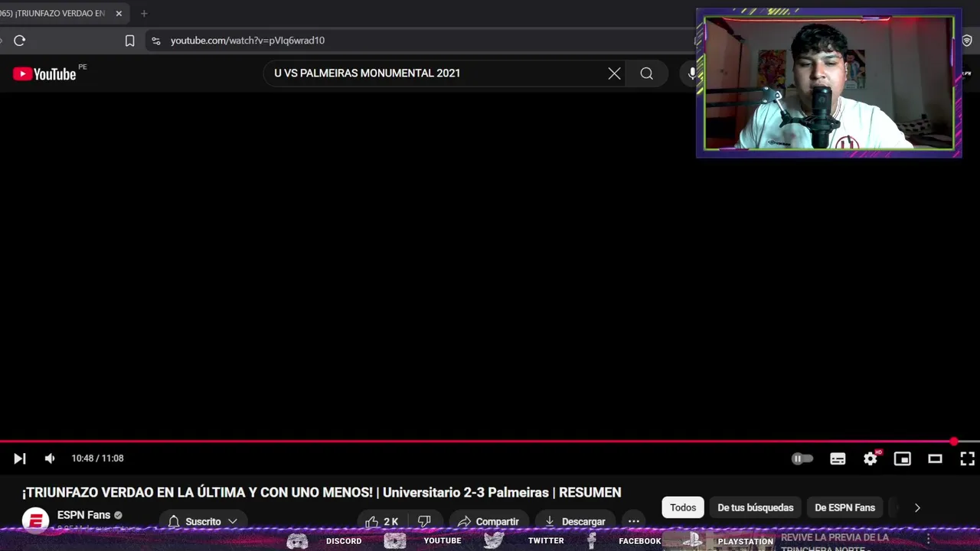
Task: Click the magnifier search button
Action: [x=647, y=73]
